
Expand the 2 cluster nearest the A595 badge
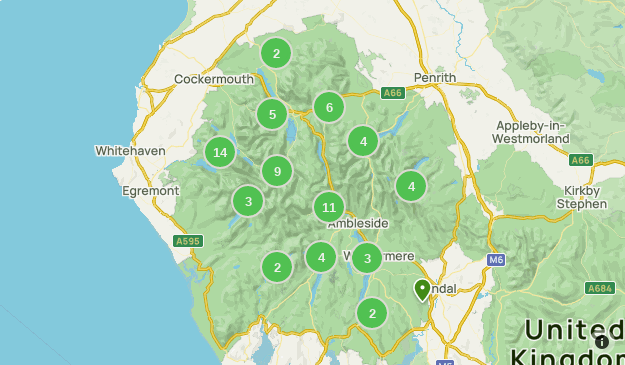(x=277, y=267)
